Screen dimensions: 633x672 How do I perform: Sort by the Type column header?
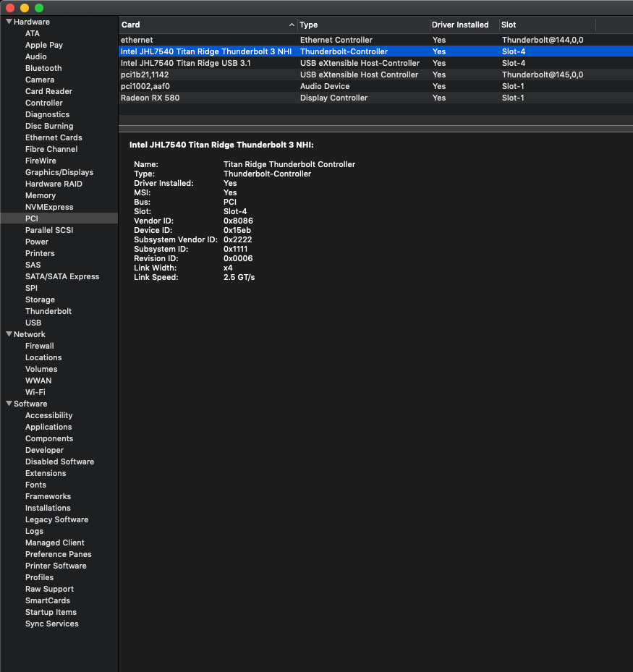point(362,25)
